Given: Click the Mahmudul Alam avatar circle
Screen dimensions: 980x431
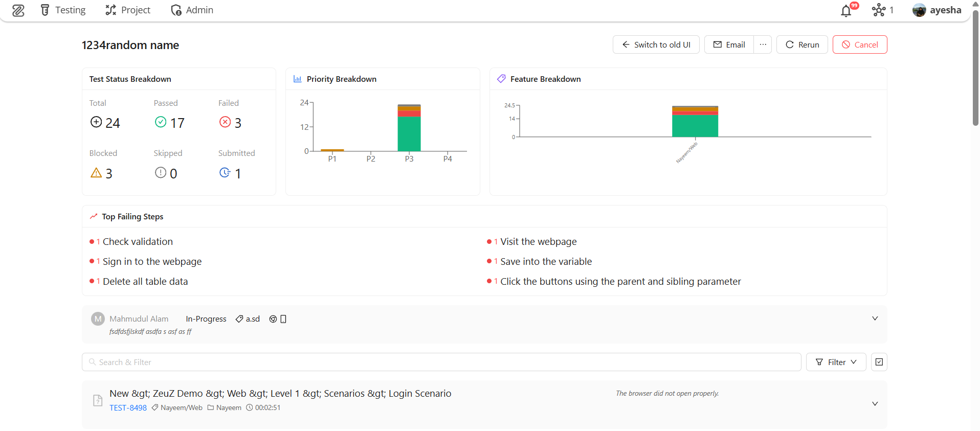Looking at the screenshot, I should pos(98,319).
